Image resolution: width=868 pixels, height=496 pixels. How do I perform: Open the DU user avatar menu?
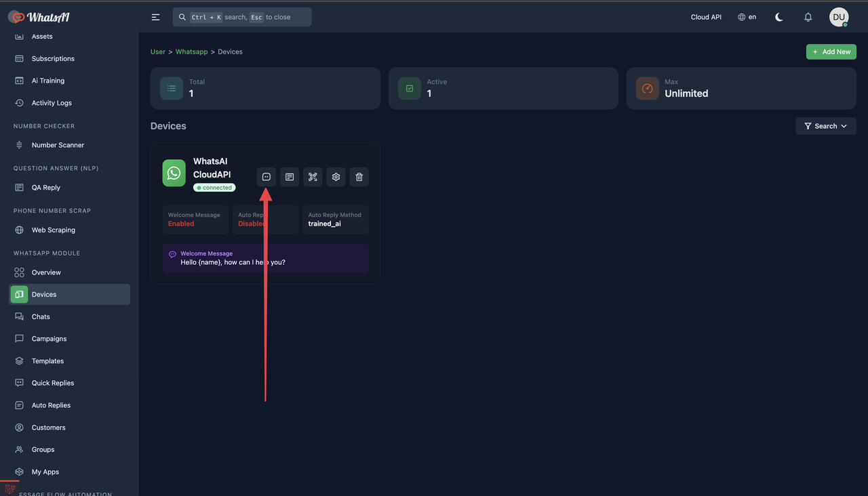tap(839, 17)
